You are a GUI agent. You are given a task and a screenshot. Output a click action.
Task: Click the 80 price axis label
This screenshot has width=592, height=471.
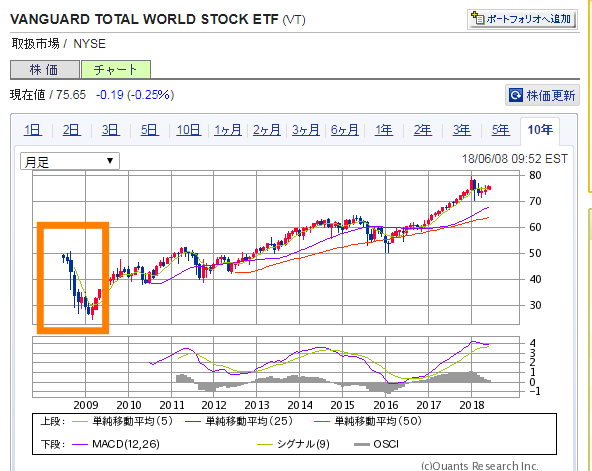(x=535, y=175)
